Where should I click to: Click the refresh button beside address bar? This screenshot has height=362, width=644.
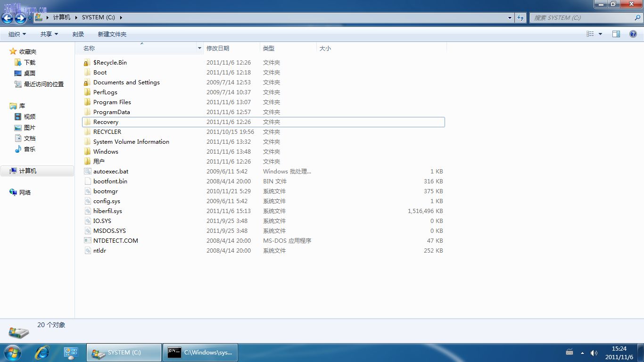click(520, 17)
